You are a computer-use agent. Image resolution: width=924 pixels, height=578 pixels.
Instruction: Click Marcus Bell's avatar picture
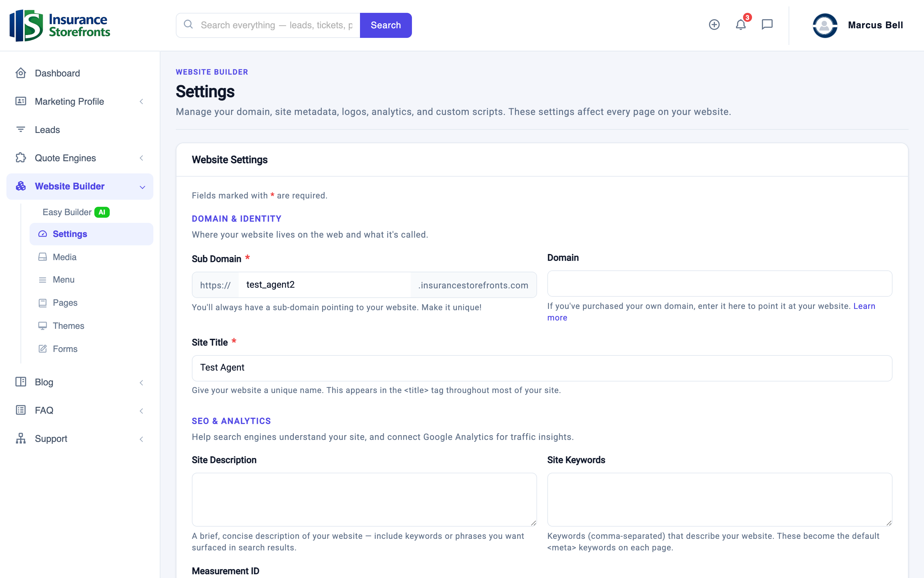pyautogui.click(x=825, y=25)
